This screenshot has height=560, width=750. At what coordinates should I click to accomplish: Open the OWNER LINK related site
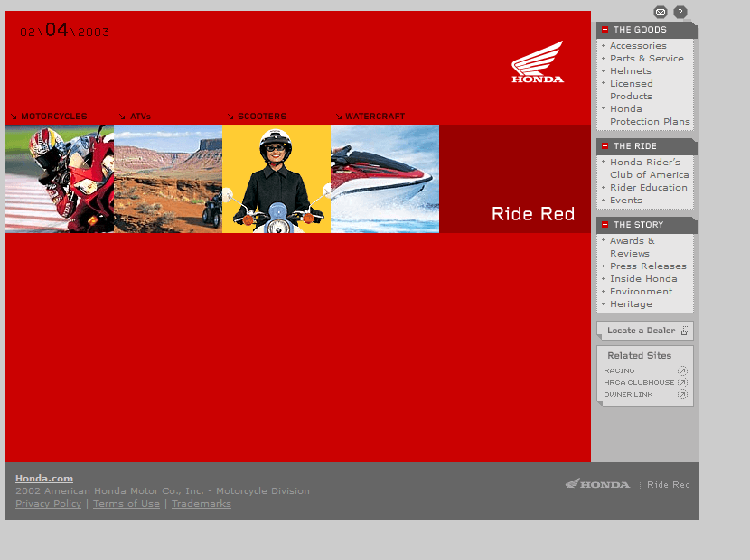628,394
